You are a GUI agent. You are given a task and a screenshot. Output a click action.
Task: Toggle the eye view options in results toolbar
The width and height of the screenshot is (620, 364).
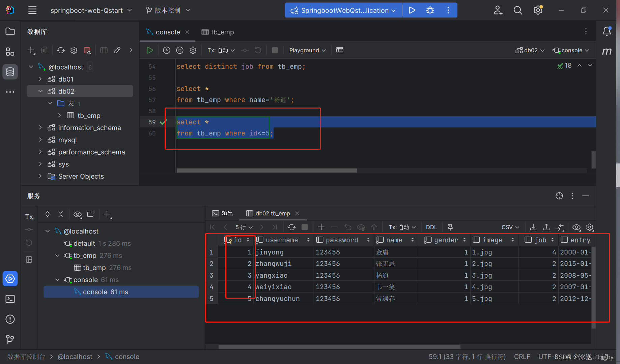[x=576, y=227]
